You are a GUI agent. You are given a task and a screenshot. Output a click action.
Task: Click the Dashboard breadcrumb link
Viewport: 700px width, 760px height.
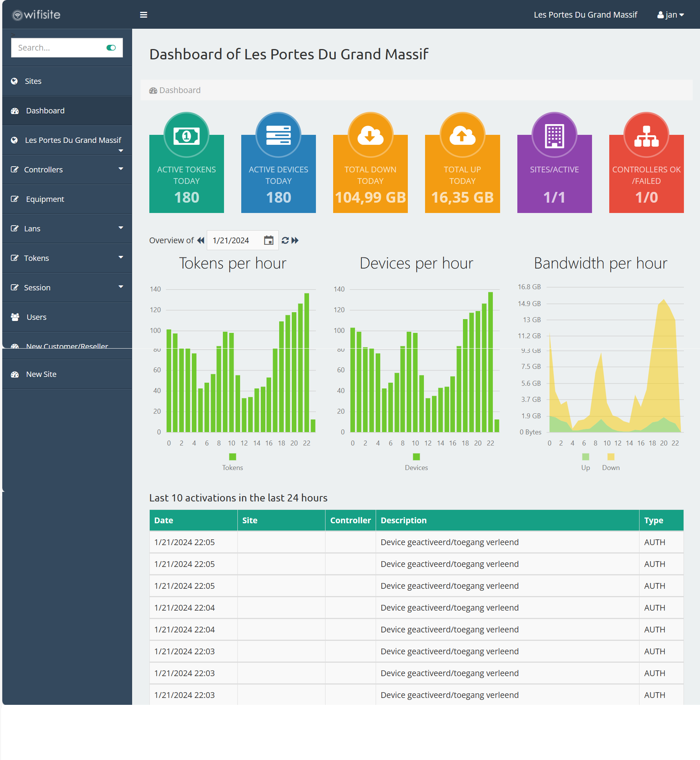(x=180, y=90)
